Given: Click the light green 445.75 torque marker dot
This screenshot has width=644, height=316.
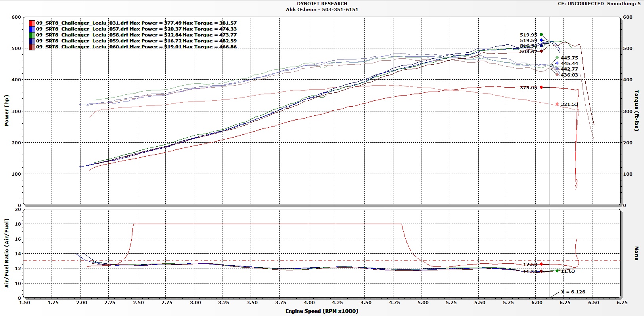Looking at the screenshot, I should click(x=557, y=58).
